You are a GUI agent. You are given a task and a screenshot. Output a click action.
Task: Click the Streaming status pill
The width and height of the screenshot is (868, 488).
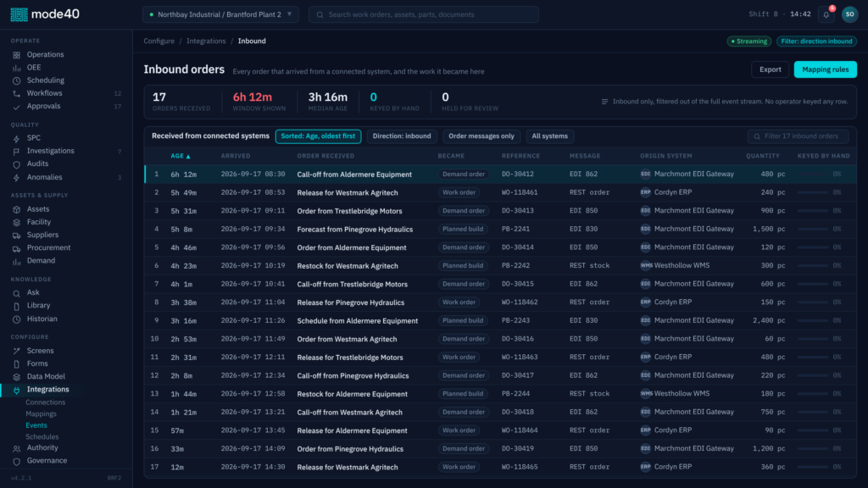749,42
